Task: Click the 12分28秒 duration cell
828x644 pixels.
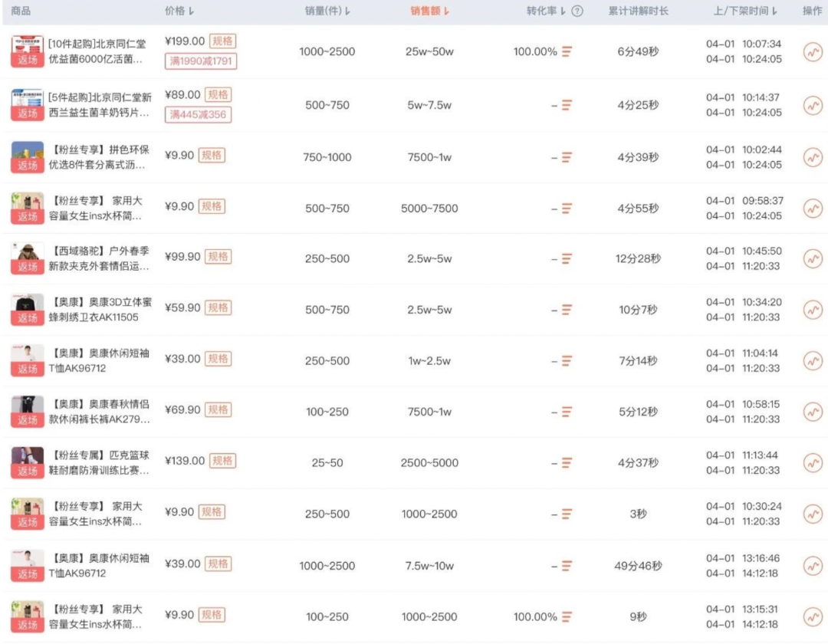Action: (638, 258)
